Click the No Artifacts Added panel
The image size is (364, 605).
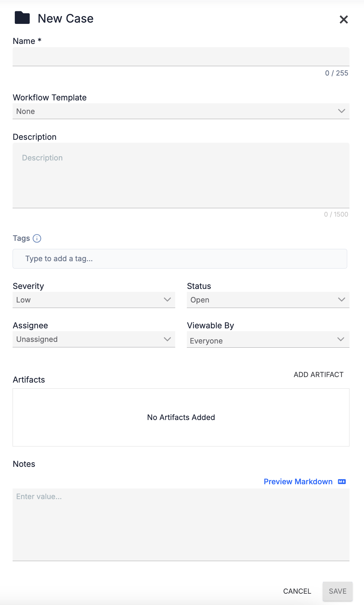pyautogui.click(x=181, y=417)
